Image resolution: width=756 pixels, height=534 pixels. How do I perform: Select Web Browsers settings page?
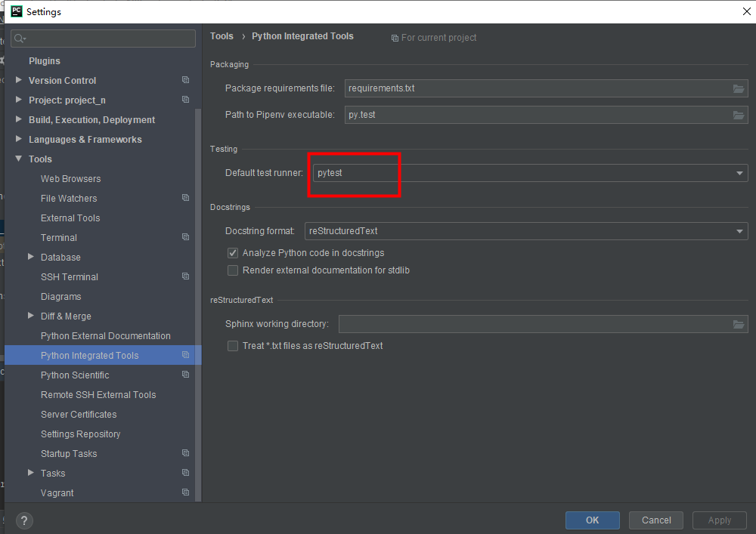pos(71,179)
